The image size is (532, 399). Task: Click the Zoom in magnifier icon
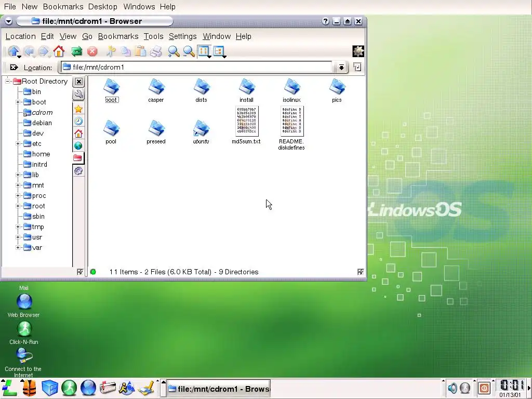(x=174, y=51)
